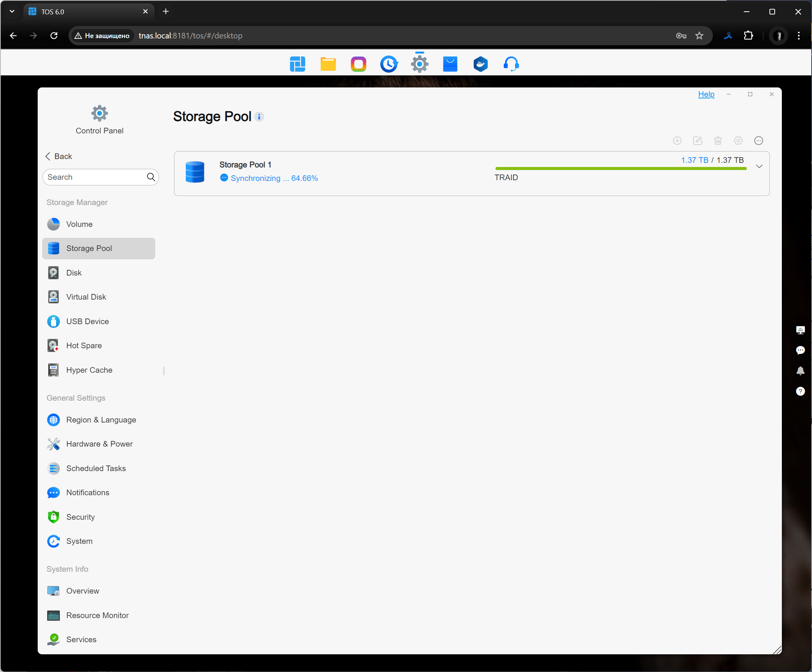Image resolution: width=812 pixels, height=672 pixels.
Task: Click into the sidebar Search field
Action: point(101,177)
